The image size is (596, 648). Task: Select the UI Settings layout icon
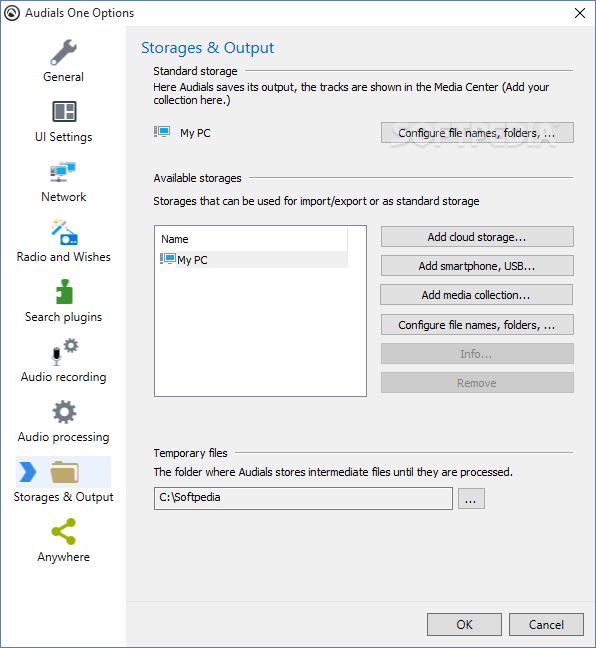64,112
